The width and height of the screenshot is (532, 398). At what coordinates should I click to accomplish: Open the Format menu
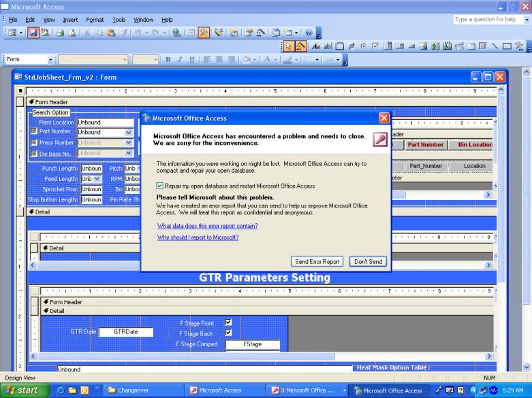tap(95, 20)
